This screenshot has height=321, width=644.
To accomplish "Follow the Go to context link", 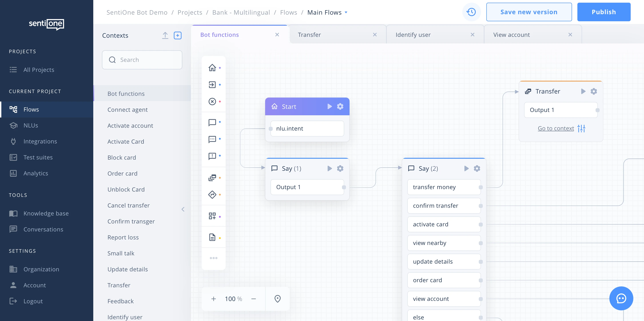I will coord(556,128).
